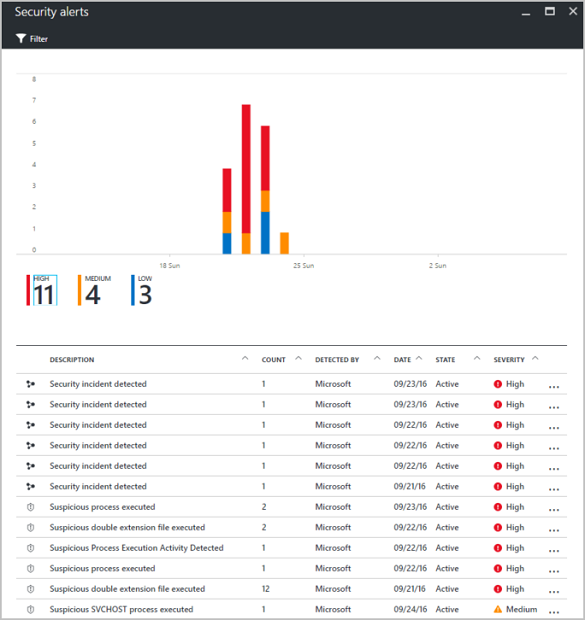Open Suspicious Process Execution Activity Detected alert
This screenshot has height=620, width=585.
pos(136,548)
